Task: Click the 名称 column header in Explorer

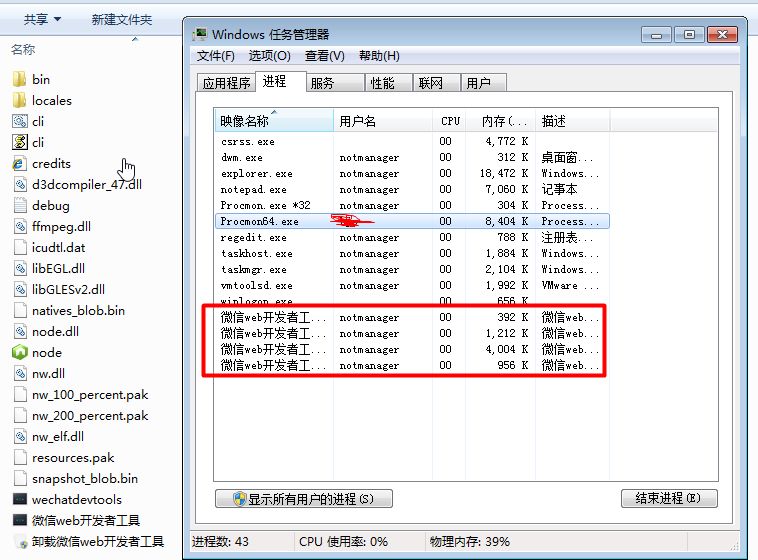Action: pyautogui.click(x=23, y=49)
